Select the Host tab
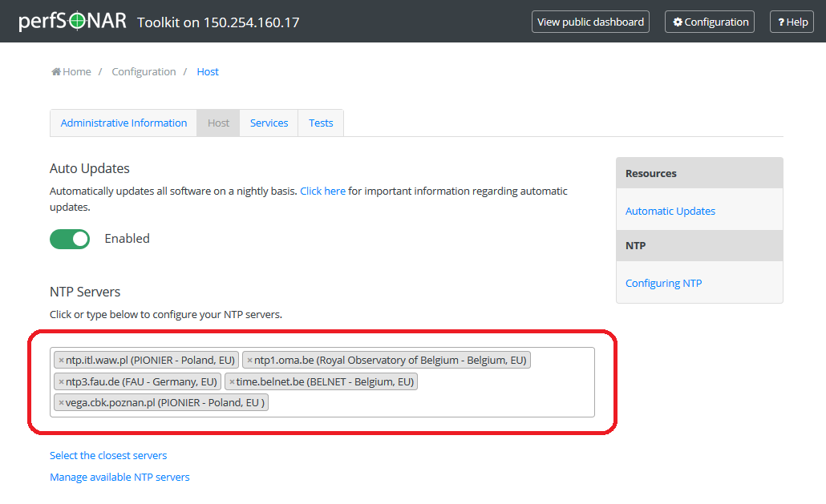Viewport: 826px width, 504px height. click(x=218, y=123)
